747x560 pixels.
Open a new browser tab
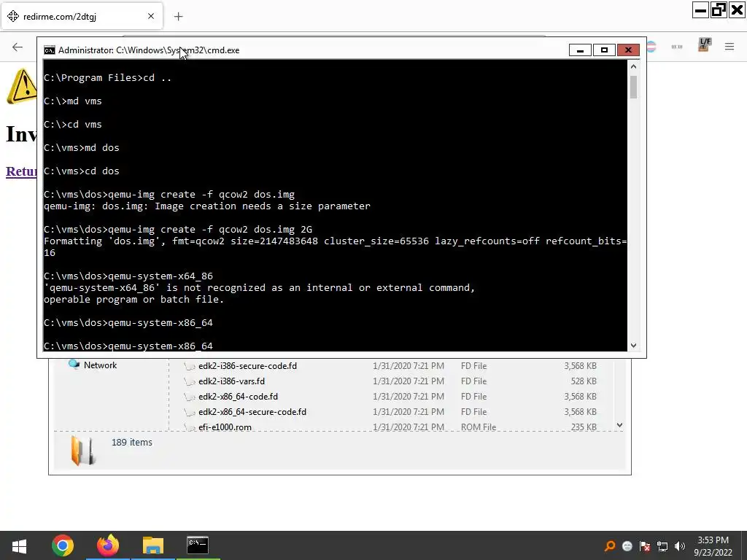178,17
